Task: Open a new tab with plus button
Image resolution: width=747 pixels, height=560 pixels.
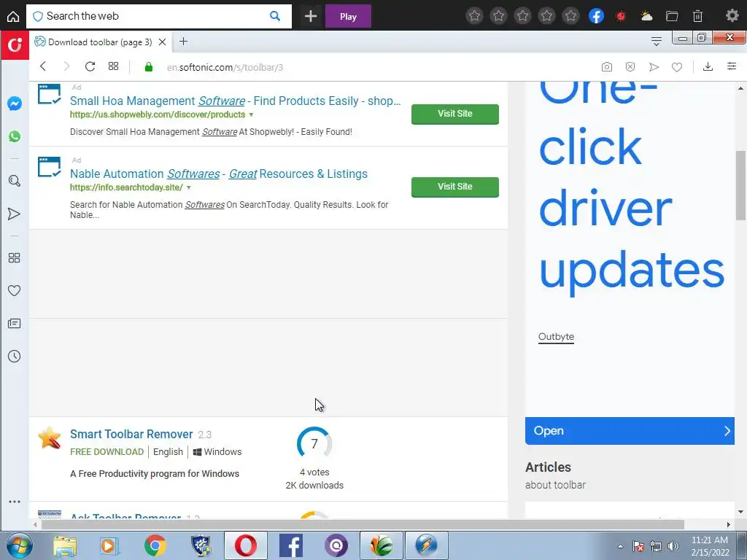Action: pos(183,42)
